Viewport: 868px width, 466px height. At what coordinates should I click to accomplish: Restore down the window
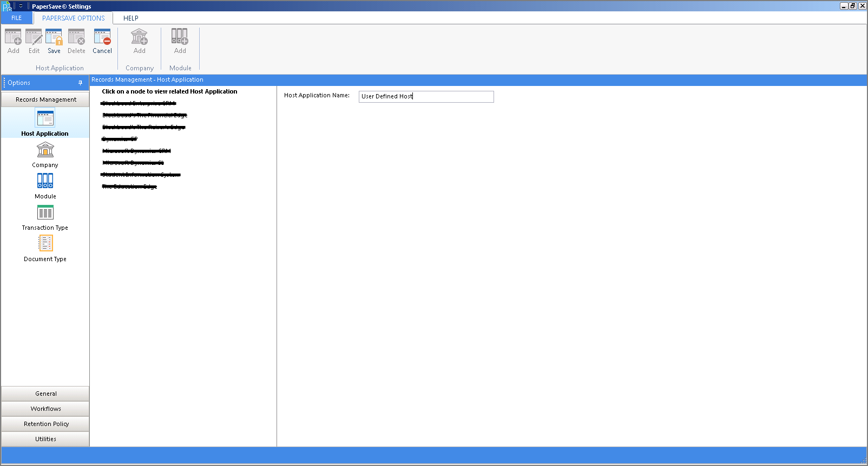click(x=853, y=6)
